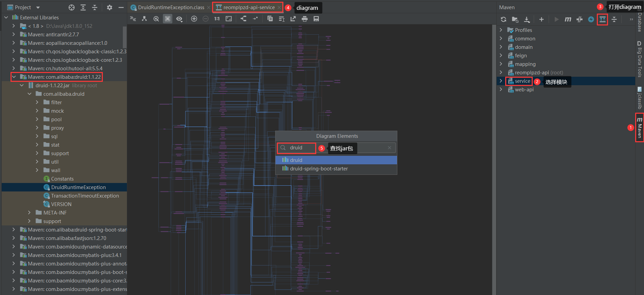Image resolution: width=644 pixels, height=295 pixels.
Task: Select TransactionTimeoutException class
Action: [x=85, y=196]
